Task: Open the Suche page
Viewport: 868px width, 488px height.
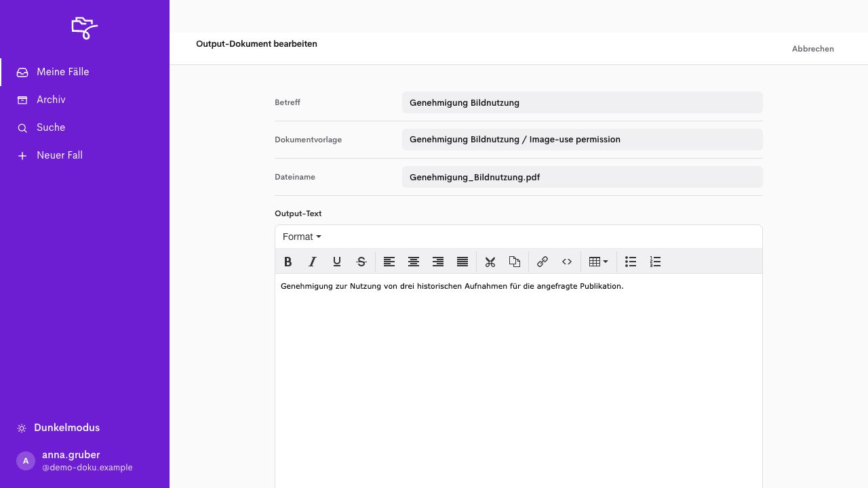Action: [85, 127]
